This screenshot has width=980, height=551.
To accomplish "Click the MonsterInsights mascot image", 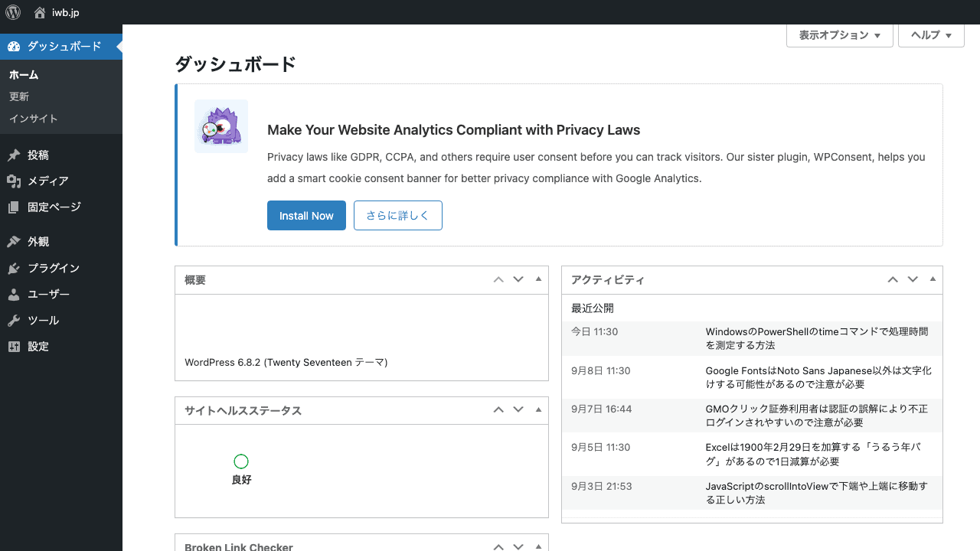I will (x=221, y=126).
